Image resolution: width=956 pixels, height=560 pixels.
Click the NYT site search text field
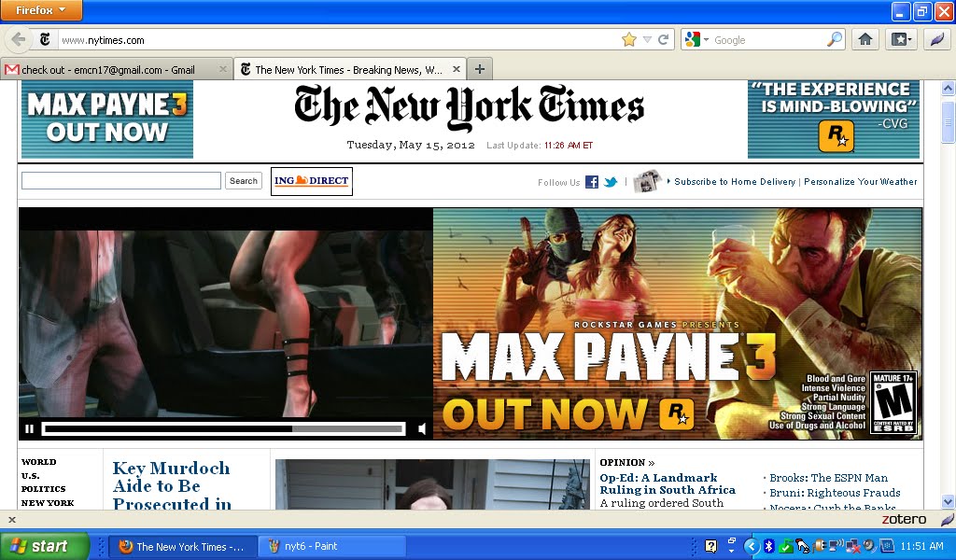point(121,180)
